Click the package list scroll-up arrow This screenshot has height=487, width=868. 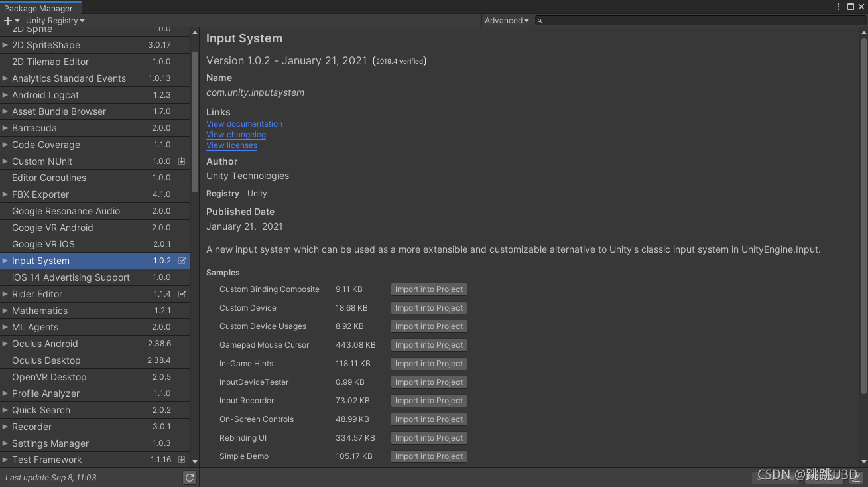click(x=195, y=32)
